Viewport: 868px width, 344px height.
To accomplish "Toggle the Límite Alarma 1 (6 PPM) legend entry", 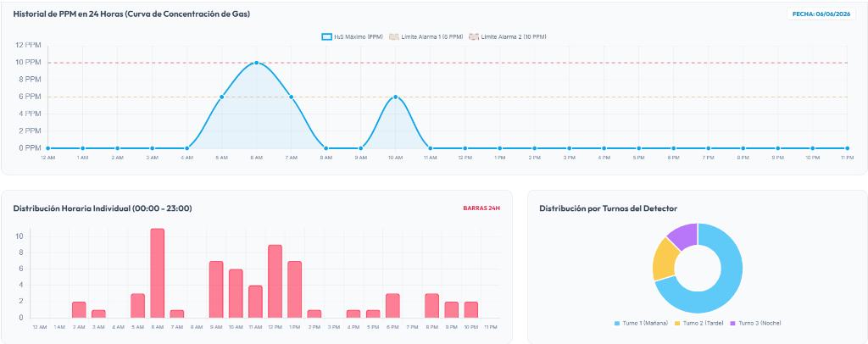I will click(426, 37).
